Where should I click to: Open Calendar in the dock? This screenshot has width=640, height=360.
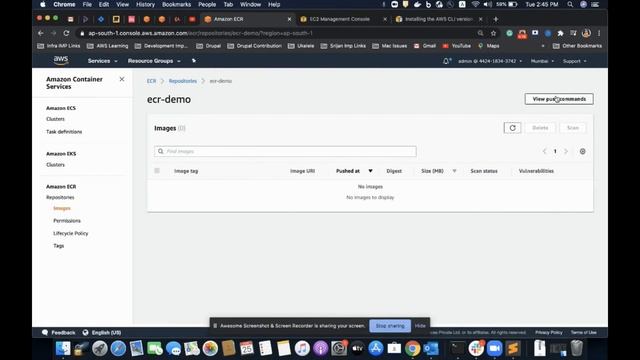tap(247, 348)
